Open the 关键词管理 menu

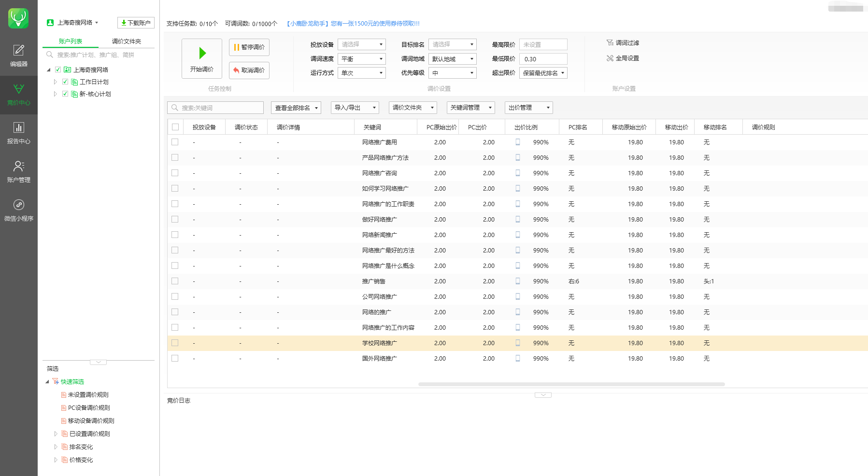click(471, 108)
